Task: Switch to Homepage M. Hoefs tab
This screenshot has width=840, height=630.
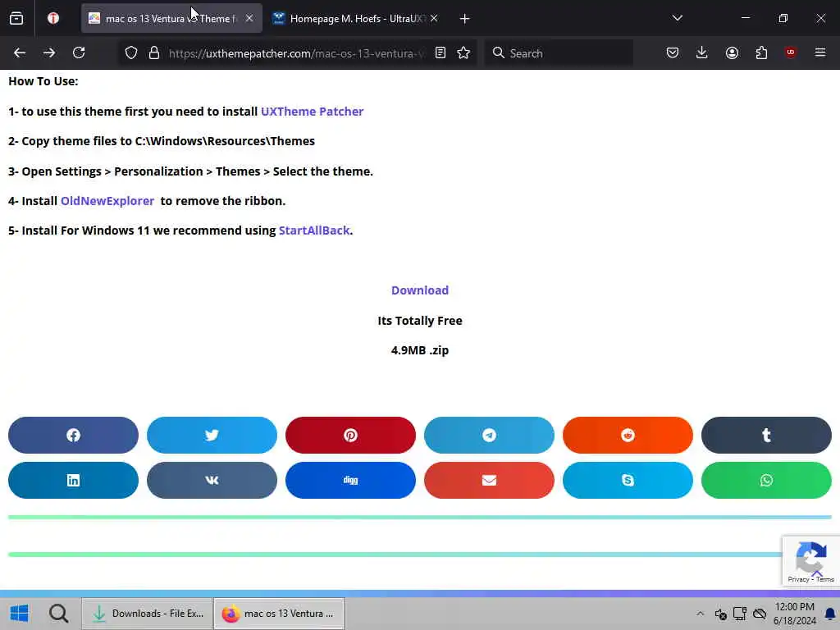Action: pos(354,18)
